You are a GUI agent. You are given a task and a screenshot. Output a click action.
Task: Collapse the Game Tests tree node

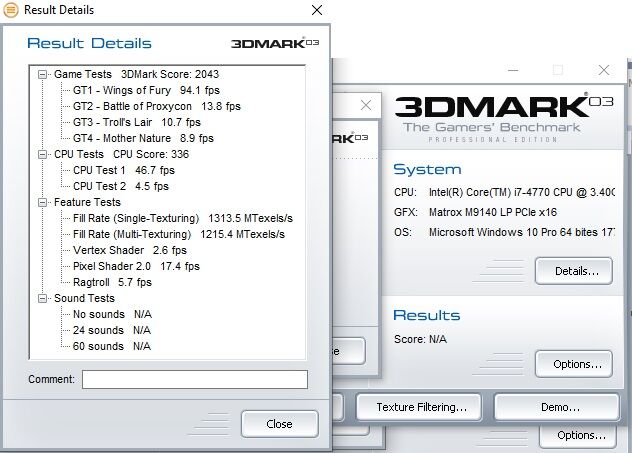pos(42,75)
